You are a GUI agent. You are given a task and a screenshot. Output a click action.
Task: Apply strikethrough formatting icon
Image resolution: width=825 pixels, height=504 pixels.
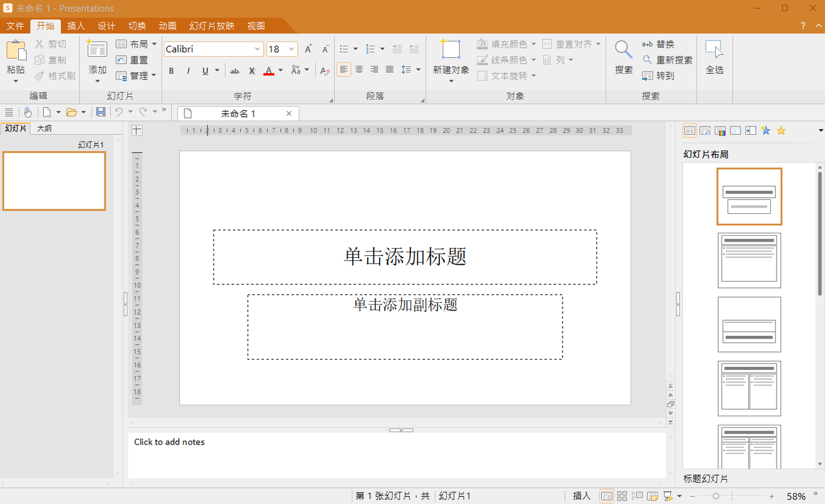coord(235,71)
